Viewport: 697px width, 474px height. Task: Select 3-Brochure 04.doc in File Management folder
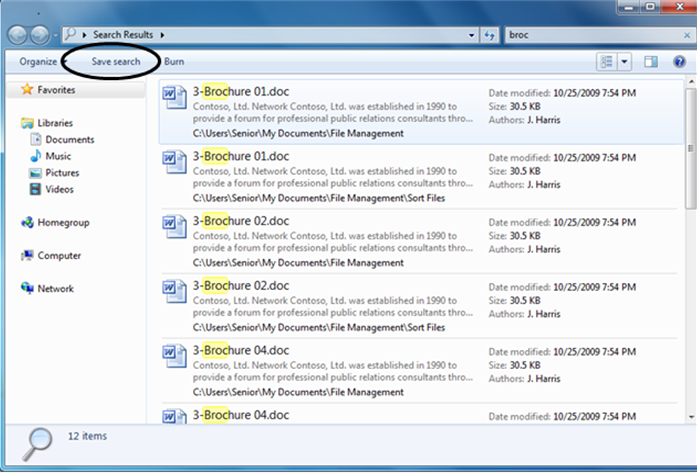[x=419, y=371]
